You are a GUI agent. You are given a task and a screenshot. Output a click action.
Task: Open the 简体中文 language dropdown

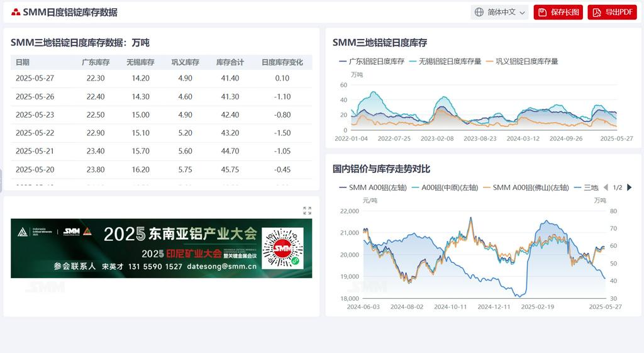[x=499, y=13]
